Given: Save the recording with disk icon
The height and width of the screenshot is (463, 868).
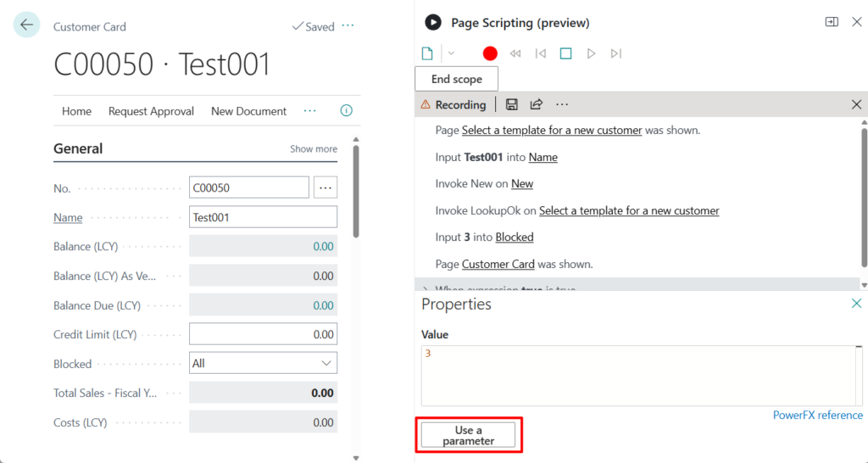Looking at the screenshot, I should pyautogui.click(x=512, y=104).
